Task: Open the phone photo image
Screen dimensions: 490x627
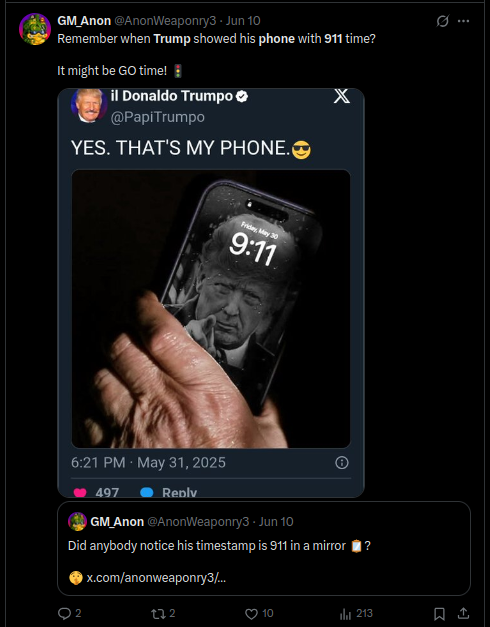Action: pyautogui.click(x=211, y=309)
